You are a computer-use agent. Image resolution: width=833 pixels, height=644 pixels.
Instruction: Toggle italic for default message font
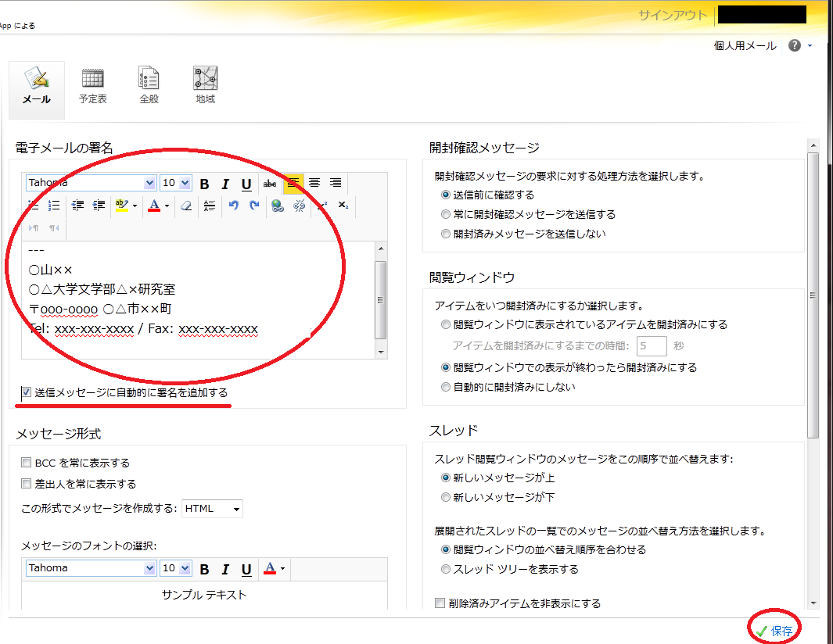click(x=225, y=569)
